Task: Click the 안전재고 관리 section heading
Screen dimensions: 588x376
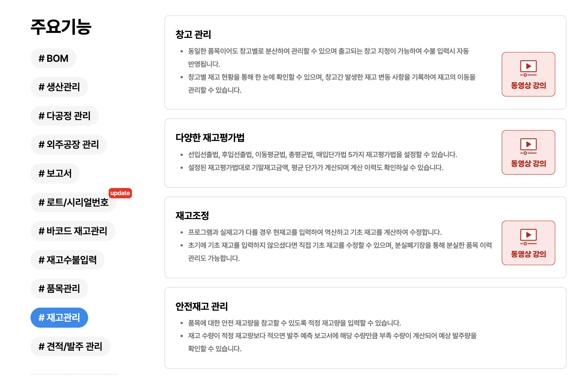Action: (202, 306)
